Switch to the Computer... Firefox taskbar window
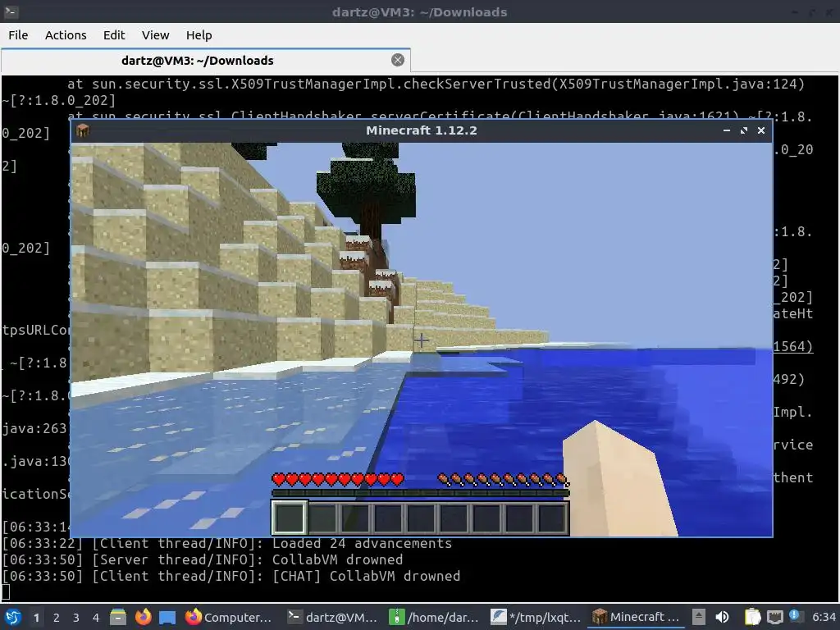 point(230,617)
